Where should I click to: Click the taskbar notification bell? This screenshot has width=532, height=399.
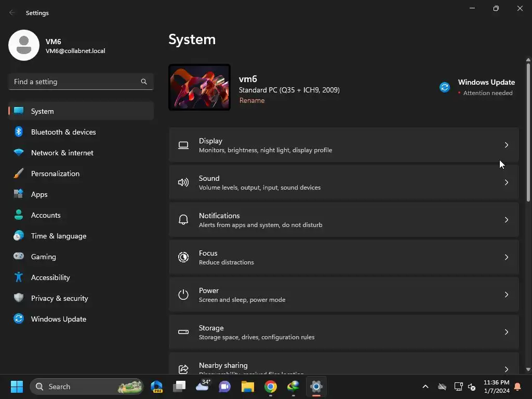(517, 387)
